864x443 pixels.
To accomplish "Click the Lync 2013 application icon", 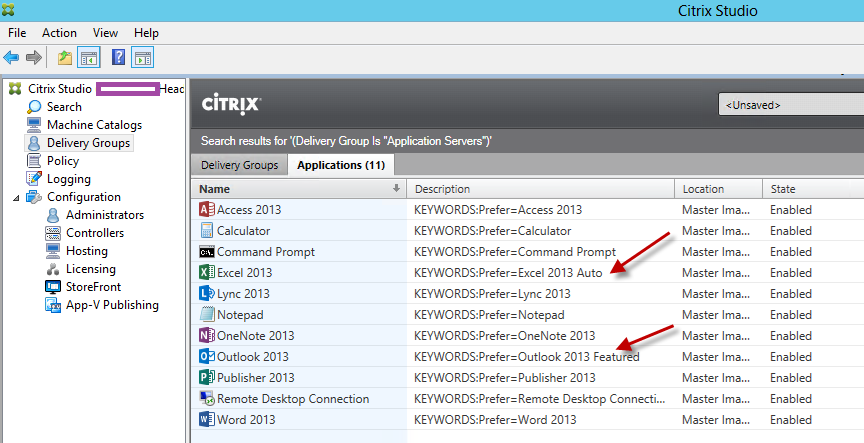I will (x=207, y=293).
